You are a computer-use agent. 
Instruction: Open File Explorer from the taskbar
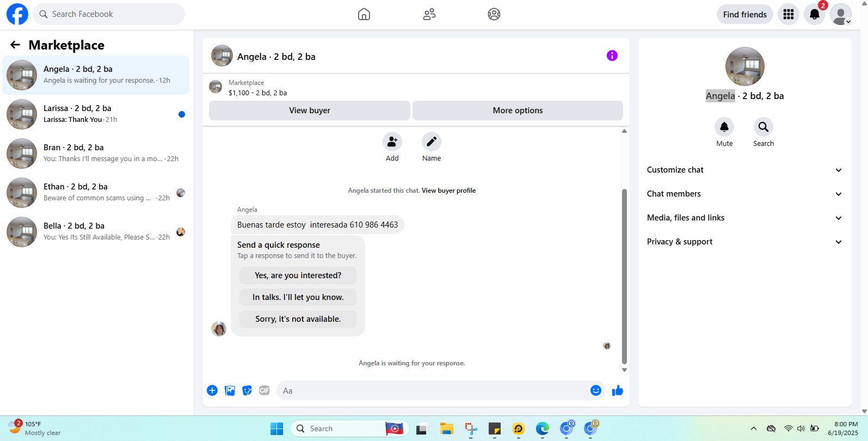click(447, 429)
